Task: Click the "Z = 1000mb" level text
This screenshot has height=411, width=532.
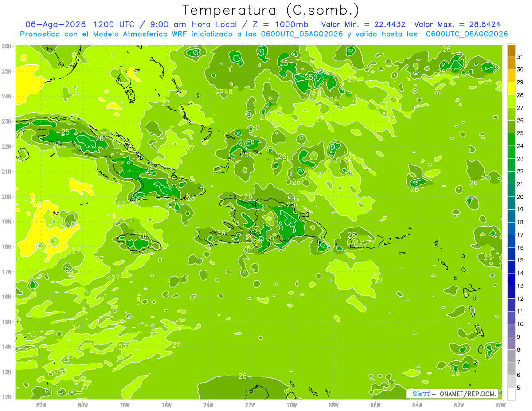Action: tap(280, 24)
